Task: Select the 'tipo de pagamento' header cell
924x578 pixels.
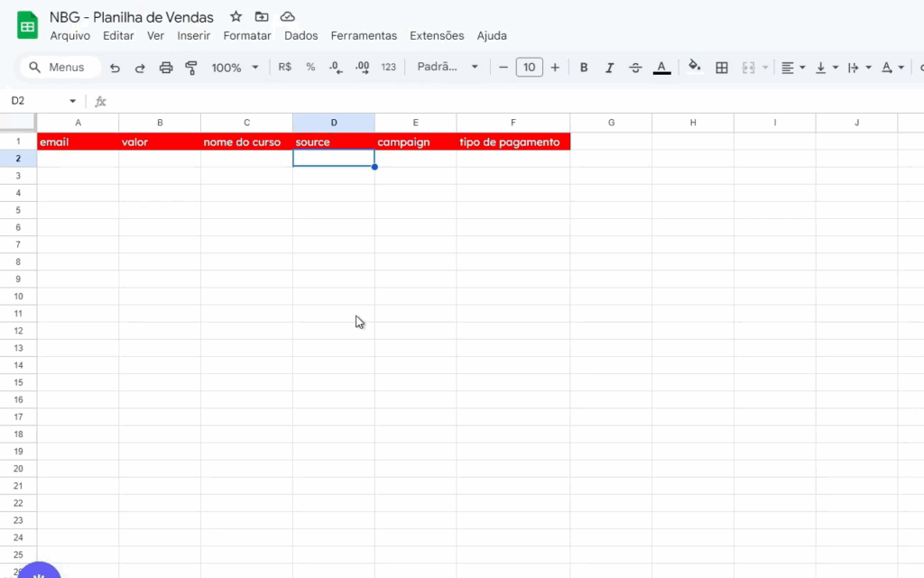Action: (x=513, y=142)
